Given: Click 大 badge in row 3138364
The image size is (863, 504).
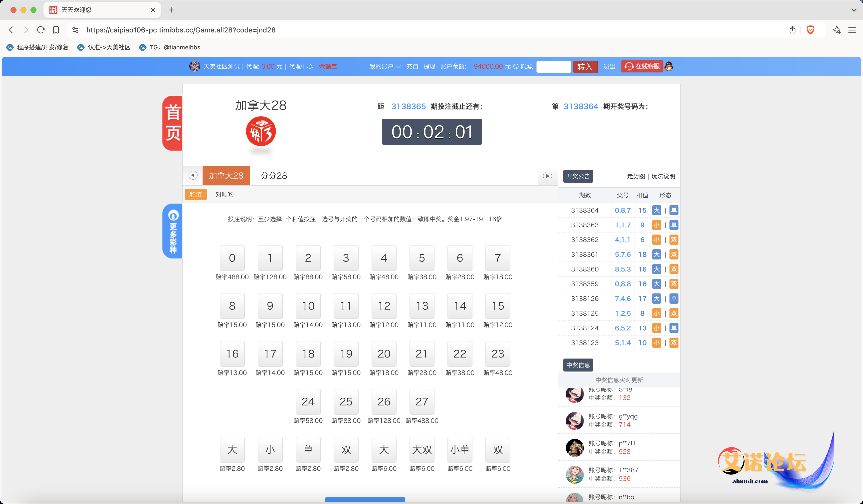Looking at the screenshot, I should 656,210.
